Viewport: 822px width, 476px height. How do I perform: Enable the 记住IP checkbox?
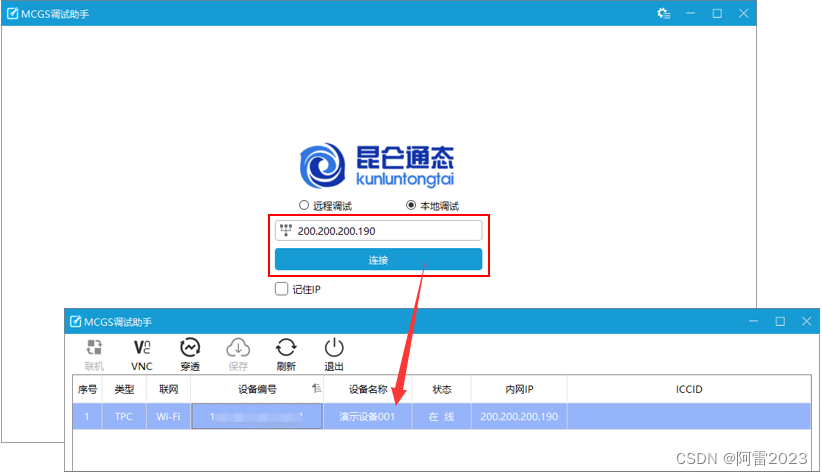coord(282,289)
